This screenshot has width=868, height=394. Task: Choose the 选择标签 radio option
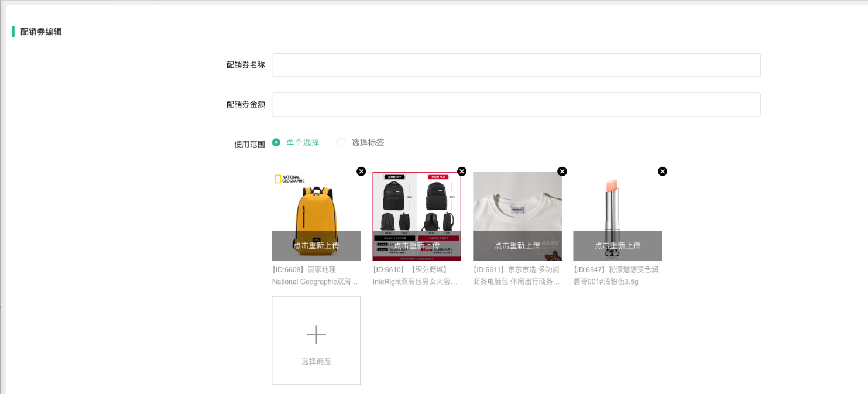(x=341, y=142)
